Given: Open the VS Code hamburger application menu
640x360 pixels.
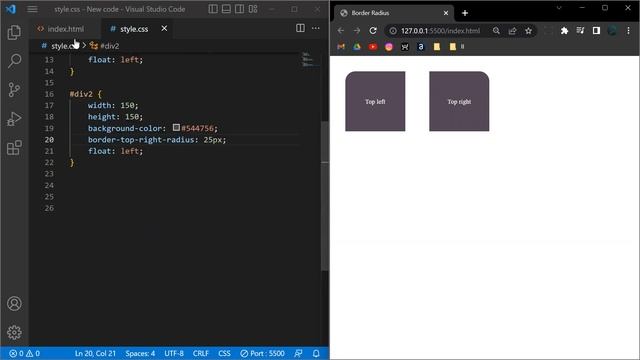Looking at the screenshot, I should (x=32, y=9).
